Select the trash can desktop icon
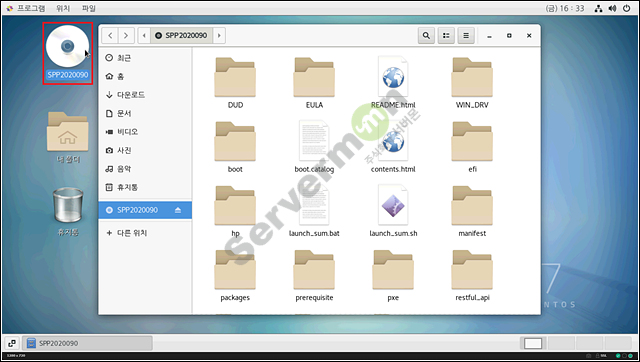The width and height of the screenshot is (640, 362). point(68,212)
